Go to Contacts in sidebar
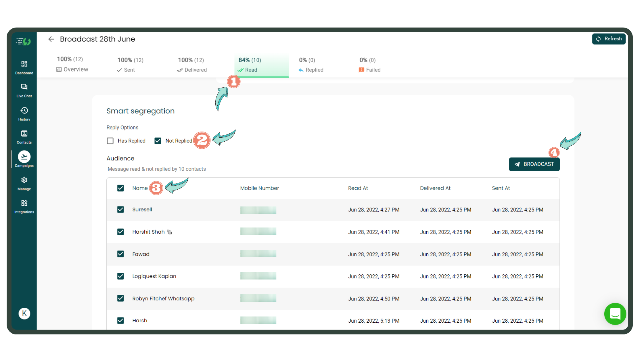The image size is (644, 362). 24,137
